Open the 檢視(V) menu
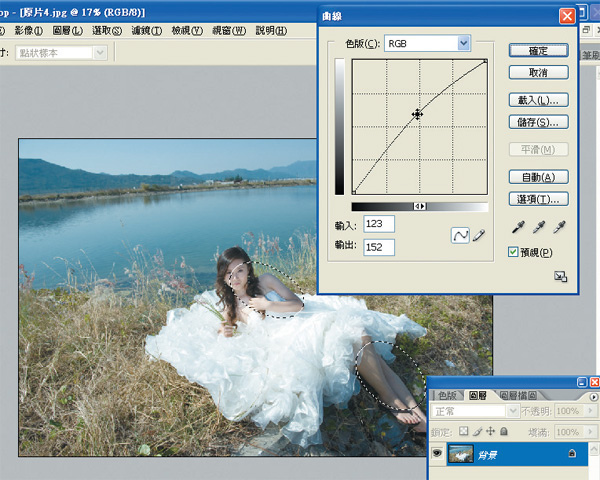The image size is (600, 480). [187, 31]
